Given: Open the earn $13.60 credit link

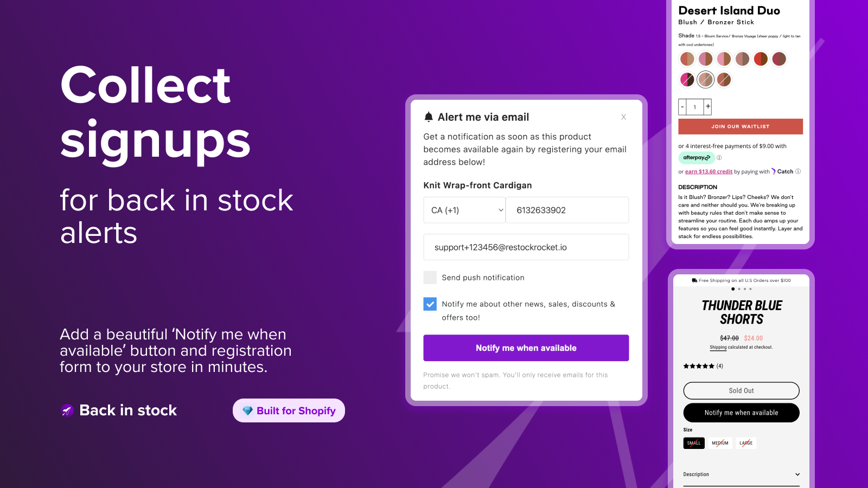Looking at the screenshot, I should coord(709,171).
